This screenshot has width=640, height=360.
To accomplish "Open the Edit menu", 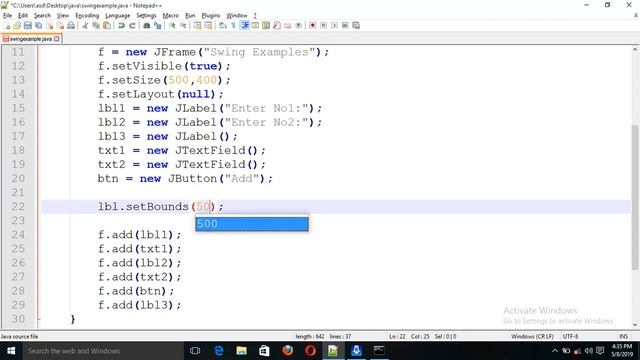I will (x=23, y=16).
